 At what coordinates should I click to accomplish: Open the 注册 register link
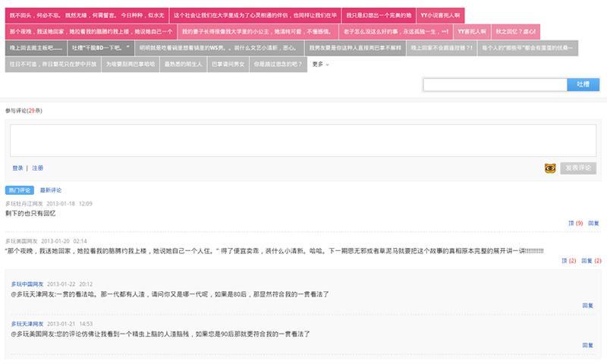(37, 168)
